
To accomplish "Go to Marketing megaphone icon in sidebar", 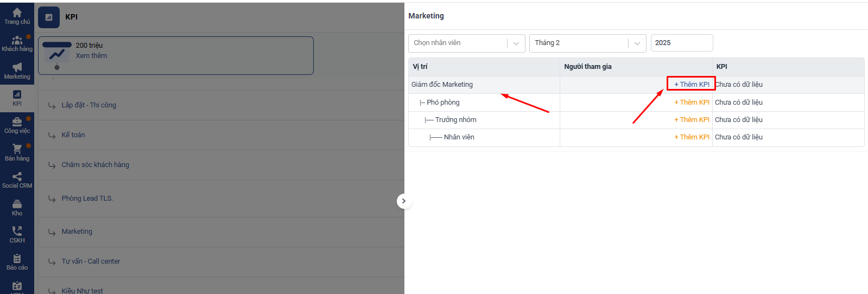I will [17, 68].
